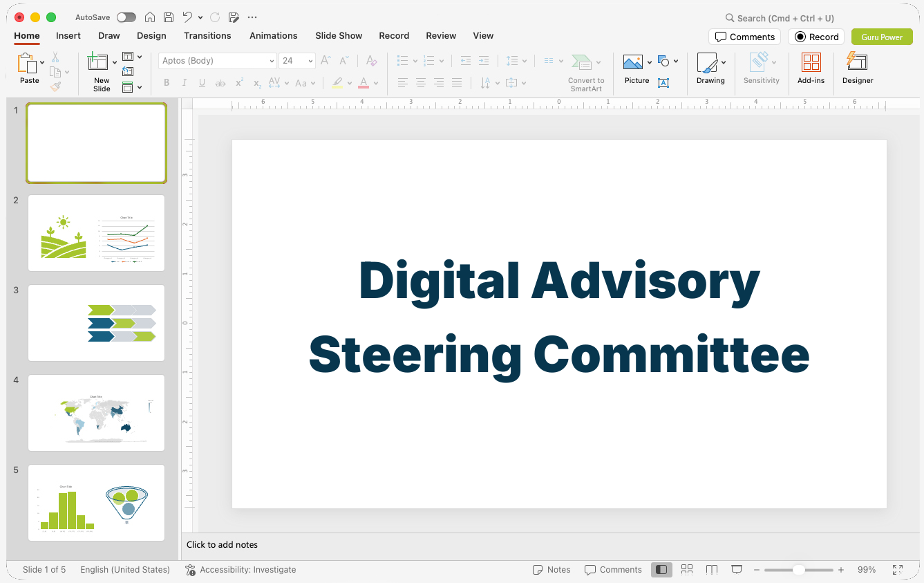The height and width of the screenshot is (583, 924).
Task: Click the Undo arrow icon
Action: click(x=187, y=17)
